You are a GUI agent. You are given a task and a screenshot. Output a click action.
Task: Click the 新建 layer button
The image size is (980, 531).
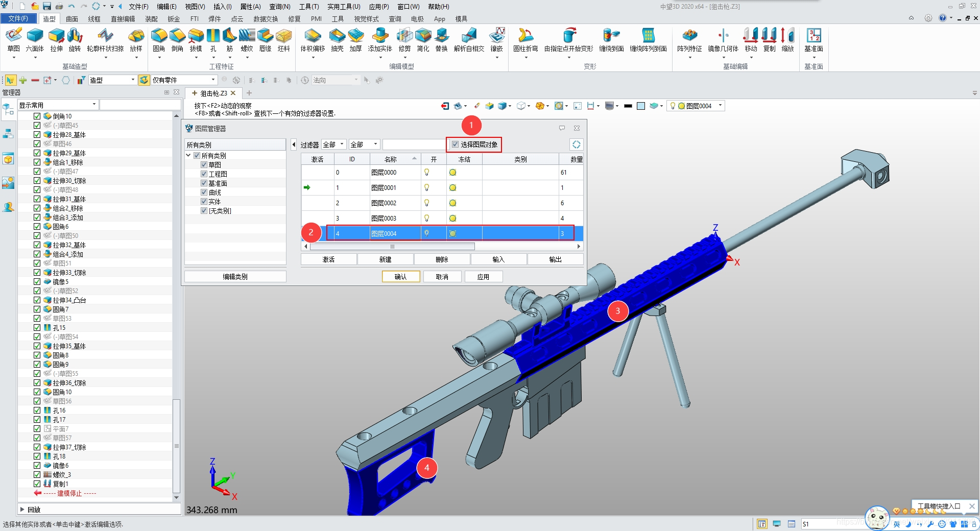click(386, 259)
